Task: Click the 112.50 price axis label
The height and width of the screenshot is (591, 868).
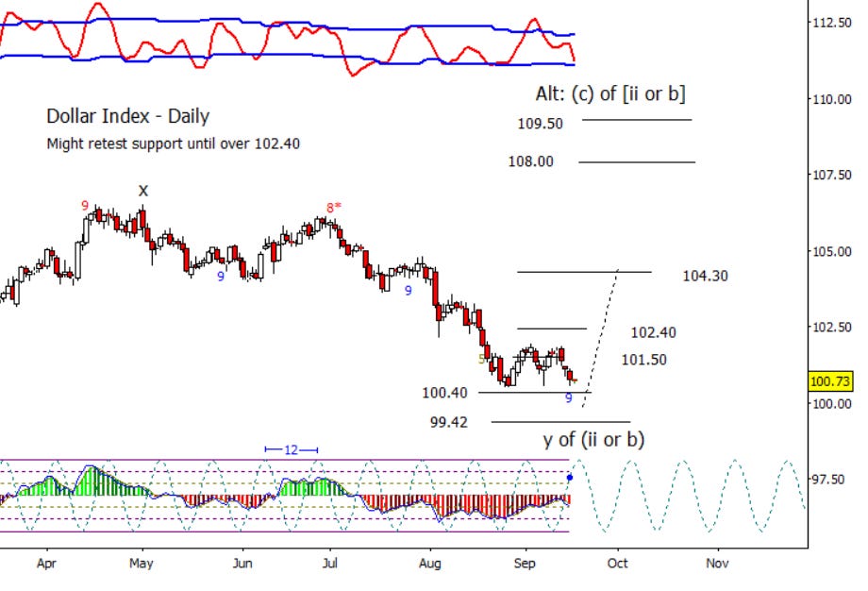Action: coord(831,23)
